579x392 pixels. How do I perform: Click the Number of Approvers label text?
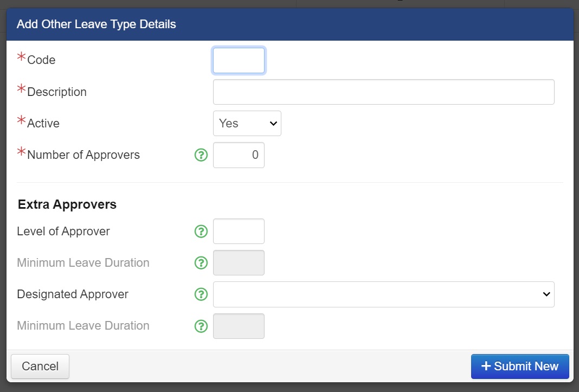[83, 155]
